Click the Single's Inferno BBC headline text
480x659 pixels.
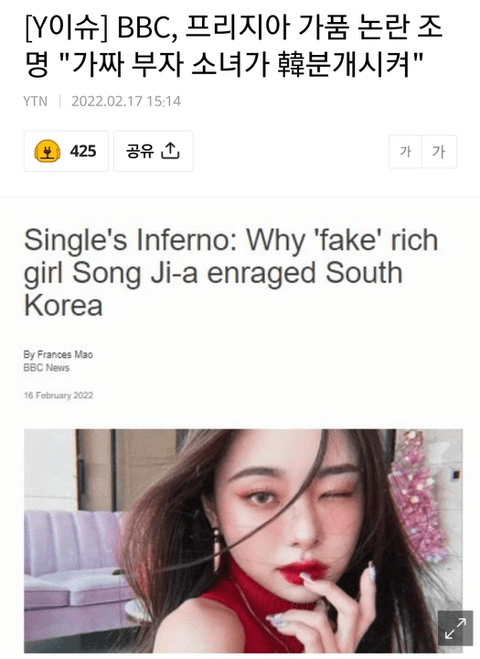231,273
